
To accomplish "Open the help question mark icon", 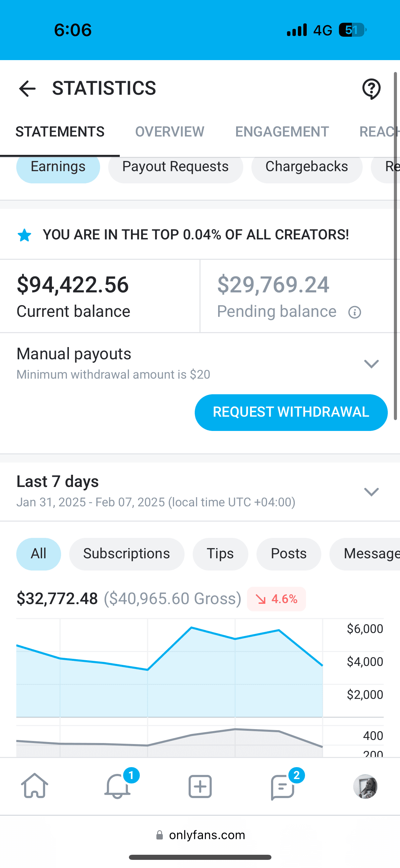I will (371, 89).
